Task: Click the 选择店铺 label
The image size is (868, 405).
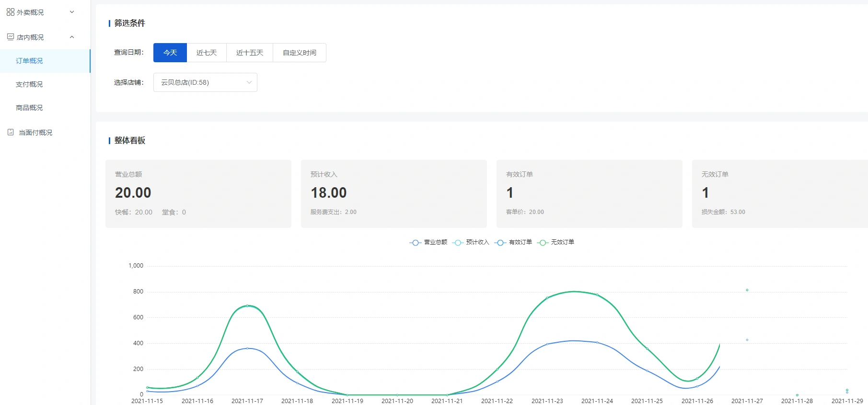Action: pyautogui.click(x=129, y=82)
